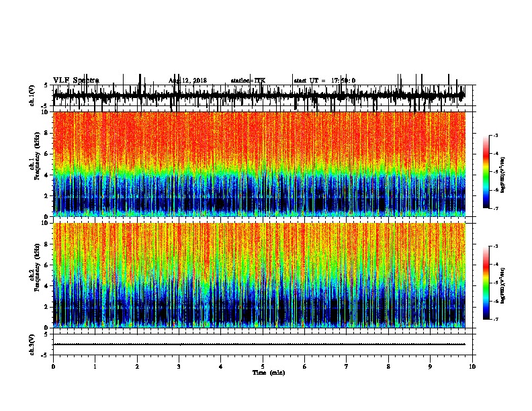Click the flat ch.3 voltage trace
The height and width of the screenshot is (411, 532).
coord(259,345)
